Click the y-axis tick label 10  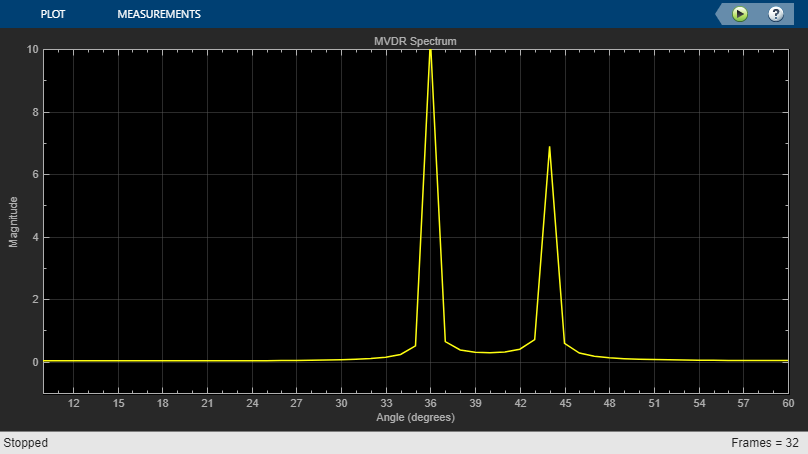pyautogui.click(x=32, y=49)
